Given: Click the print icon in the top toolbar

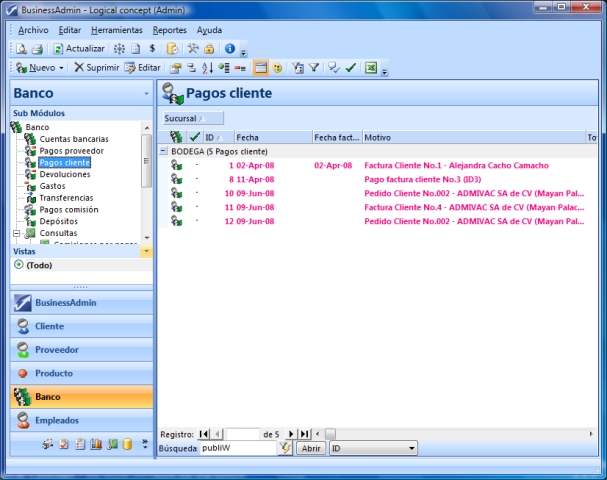Looking at the screenshot, I should click(36, 48).
